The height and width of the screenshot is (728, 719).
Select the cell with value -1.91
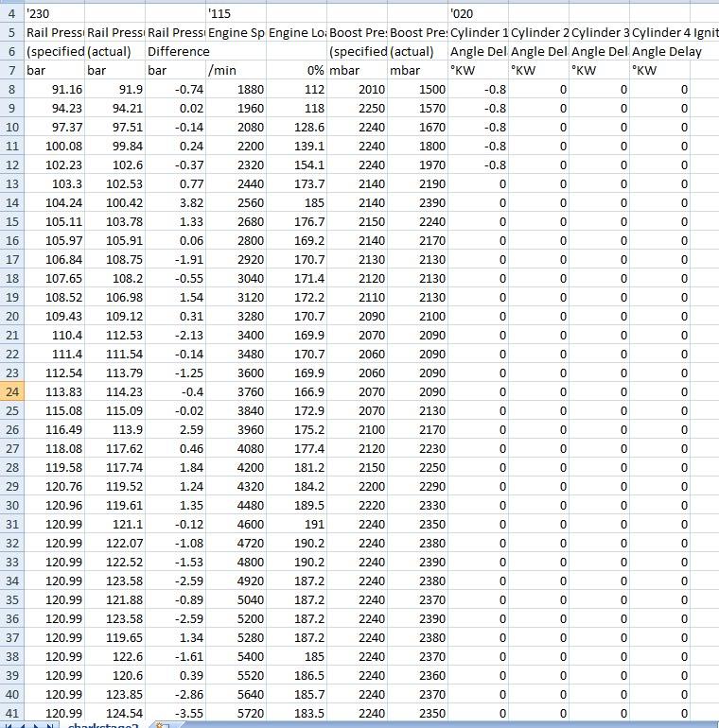[176, 260]
